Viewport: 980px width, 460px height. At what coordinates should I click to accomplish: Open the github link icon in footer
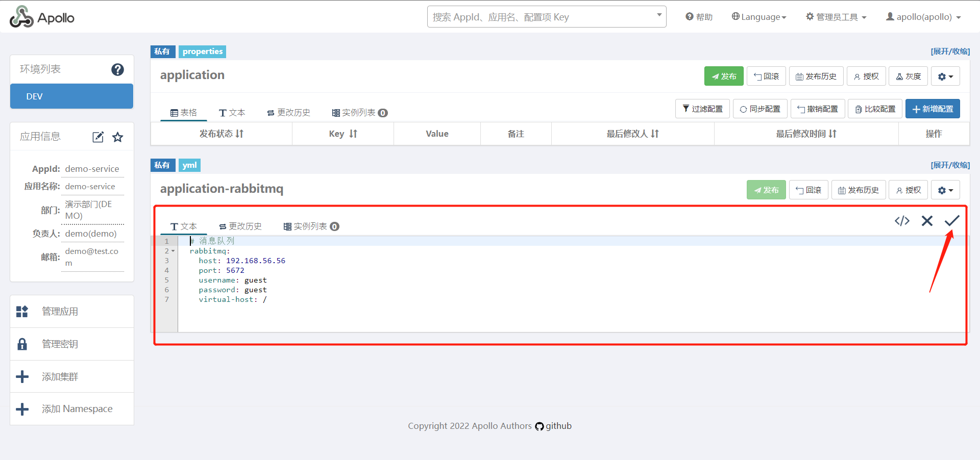click(540, 426)
